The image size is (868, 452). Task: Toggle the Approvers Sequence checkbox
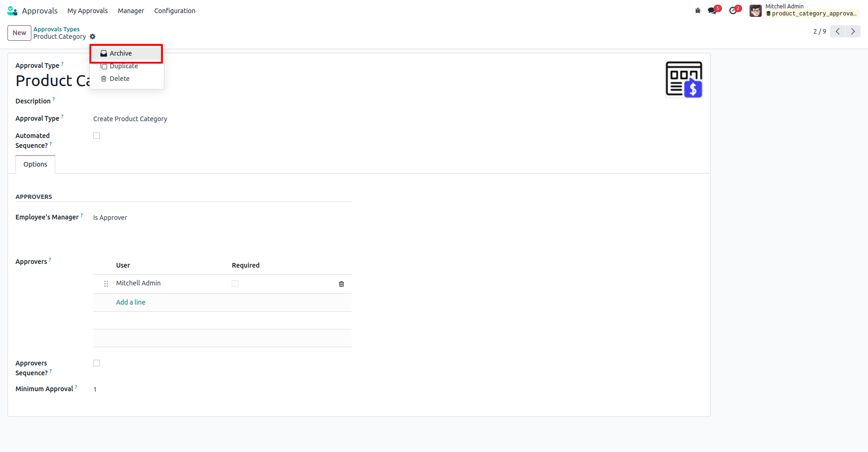tap(96, 363)
